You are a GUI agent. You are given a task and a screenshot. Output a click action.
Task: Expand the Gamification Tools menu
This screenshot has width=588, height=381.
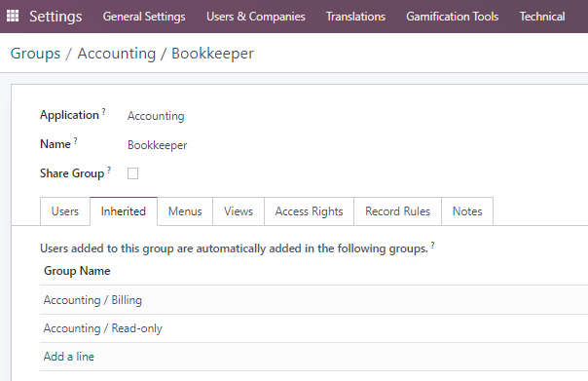[453, 17]
